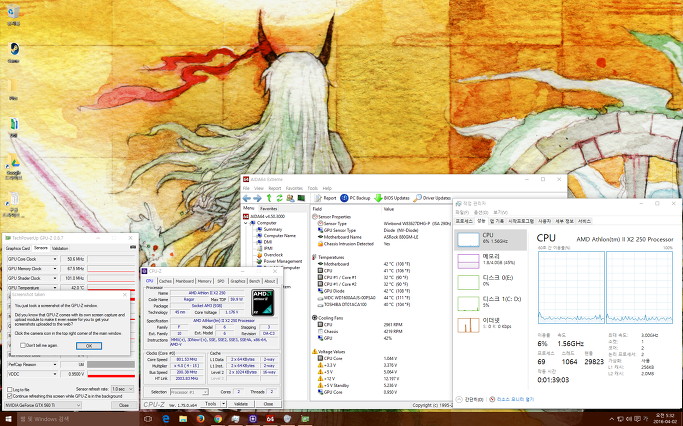The width and height of the screenshot is (683, 426).
Task: Click the green up arrow in AIDA64 toolbar
Action: 269,198
